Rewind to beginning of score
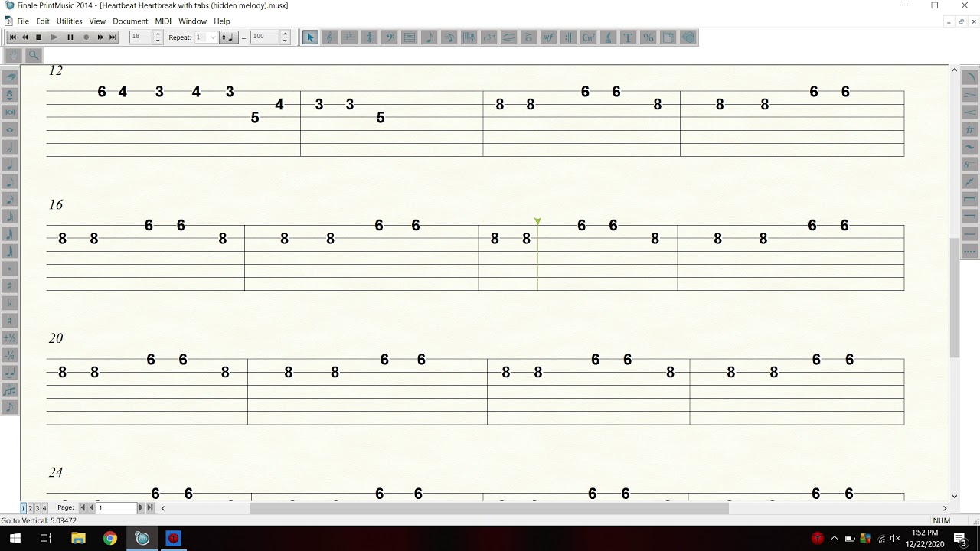This screenshot has height=551, width=980. coord(12,37)
